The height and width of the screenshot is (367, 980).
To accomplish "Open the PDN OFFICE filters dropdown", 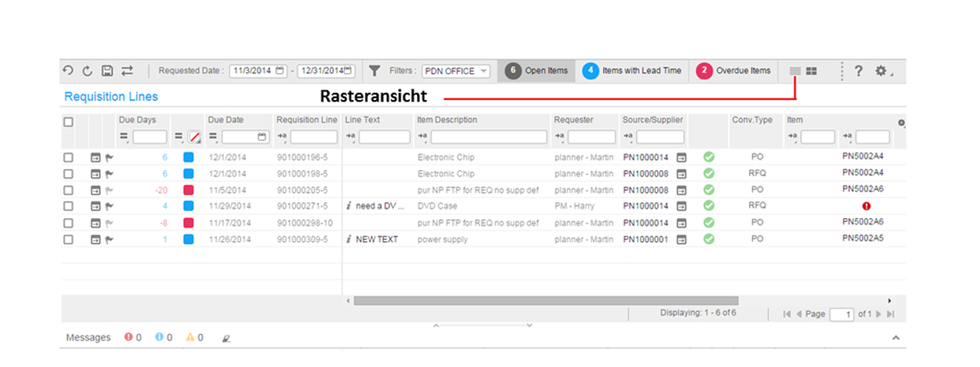I will (x=456, y=71).
